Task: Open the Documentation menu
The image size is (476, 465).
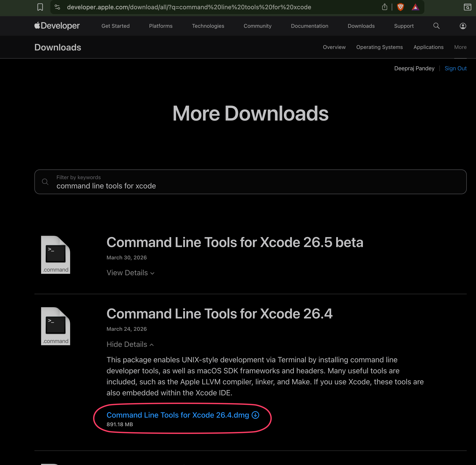Action: (309, 26)
